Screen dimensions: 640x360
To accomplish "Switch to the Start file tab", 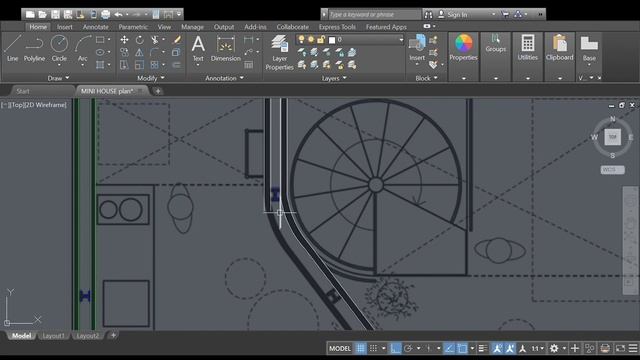I will click(23, 91).
